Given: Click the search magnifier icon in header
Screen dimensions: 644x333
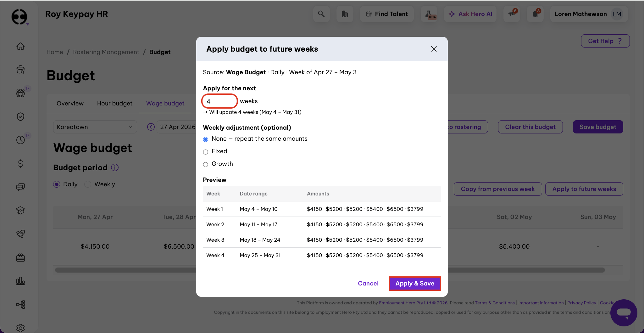Looking at the screenshot, I should 321,14.
